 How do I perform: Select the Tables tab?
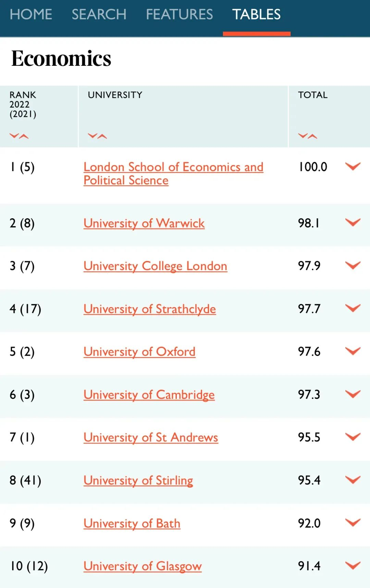coord(257,14)
